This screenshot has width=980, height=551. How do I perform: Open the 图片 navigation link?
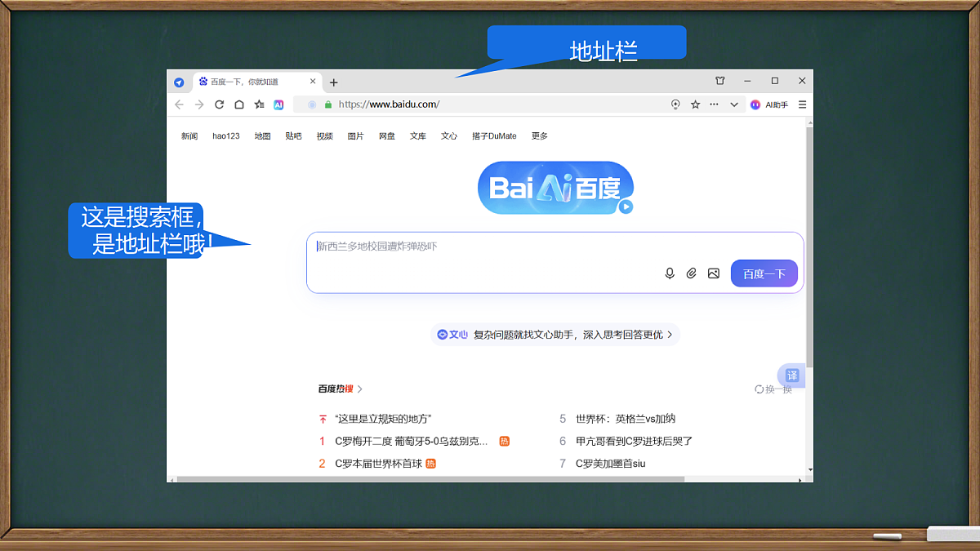(355, 136)
